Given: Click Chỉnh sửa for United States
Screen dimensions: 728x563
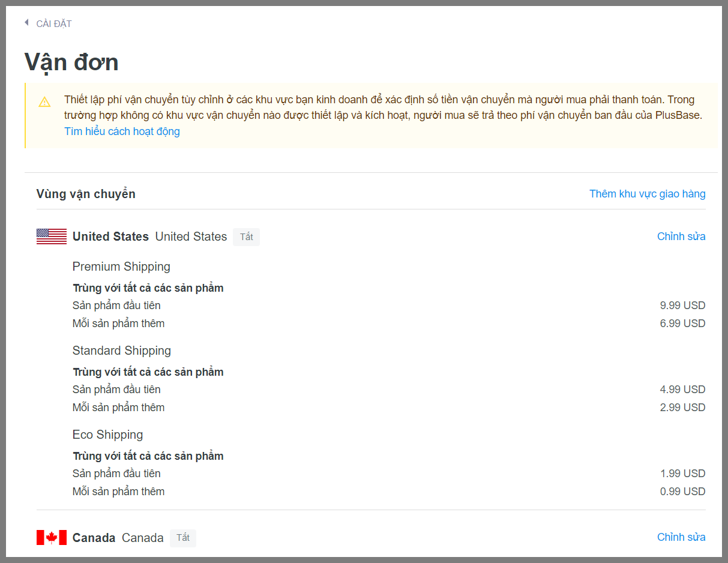Looking at the screenshot, I should pos(681,236).
